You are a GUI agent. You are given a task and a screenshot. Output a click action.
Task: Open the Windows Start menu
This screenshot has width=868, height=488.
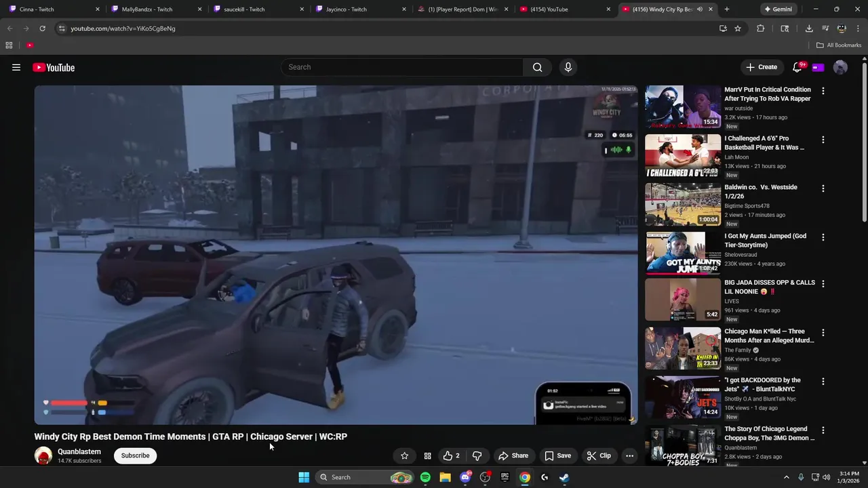tap(304, 477)
